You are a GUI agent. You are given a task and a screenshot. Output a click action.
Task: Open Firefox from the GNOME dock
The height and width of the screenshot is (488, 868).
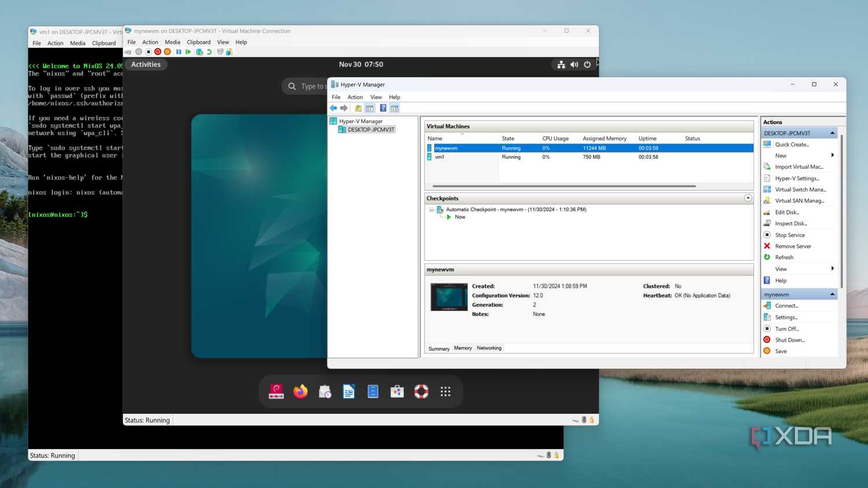click(300, 391)
